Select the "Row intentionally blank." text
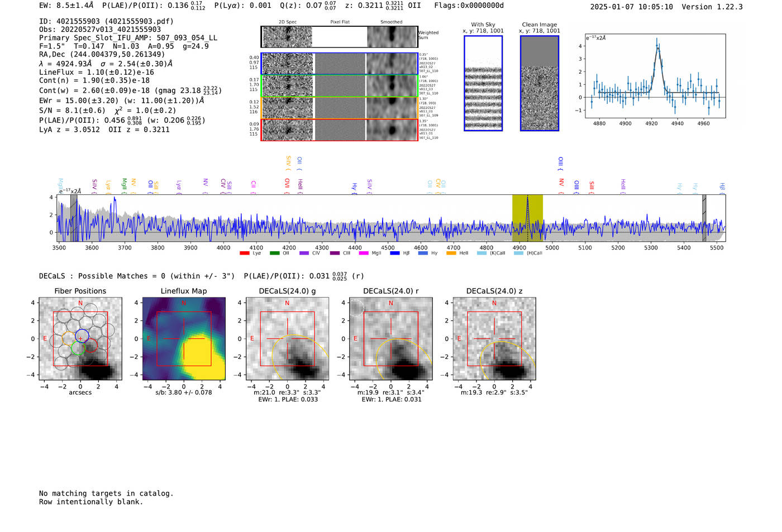The height and width of the screenshot is (532, 782). pos(91,502)
